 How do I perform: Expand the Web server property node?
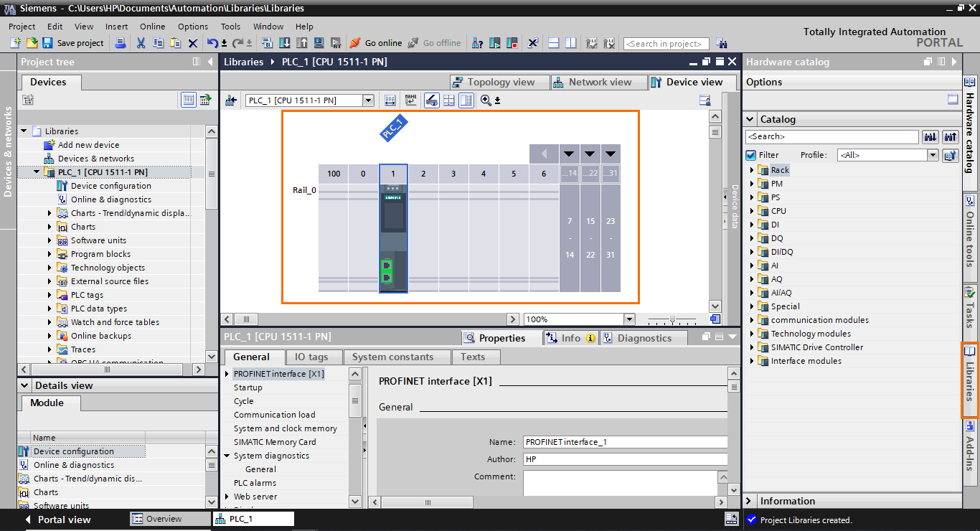pyautogui.click(x=227, y=497)
